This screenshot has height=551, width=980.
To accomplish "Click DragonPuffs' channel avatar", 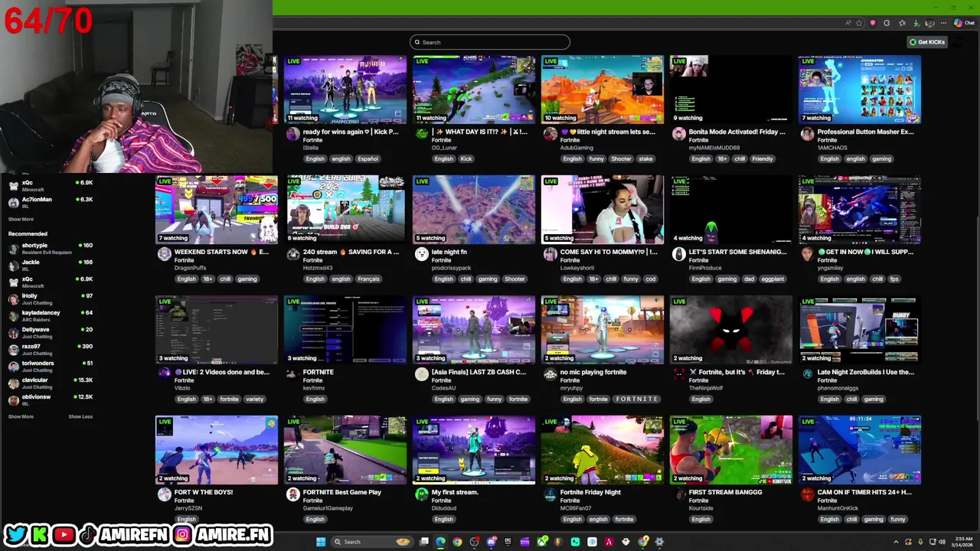I will coord(165,254).
